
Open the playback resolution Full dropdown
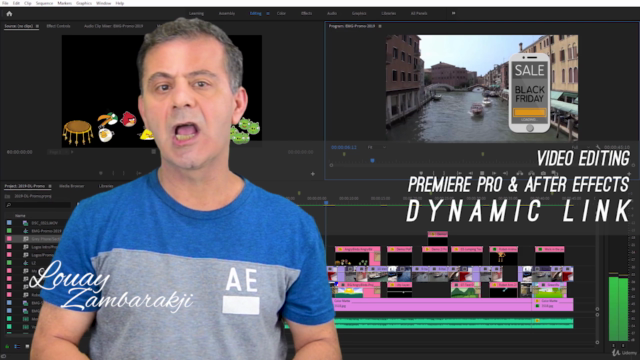[580, 147]
